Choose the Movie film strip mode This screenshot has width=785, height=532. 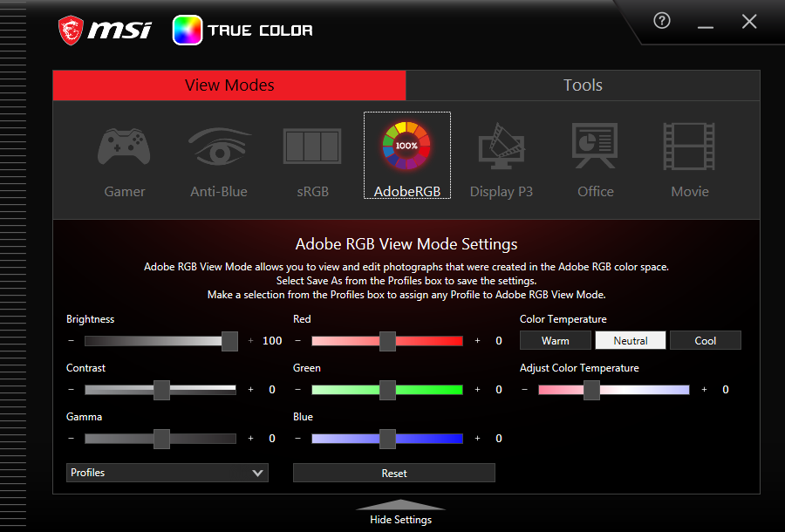[689, 147]
